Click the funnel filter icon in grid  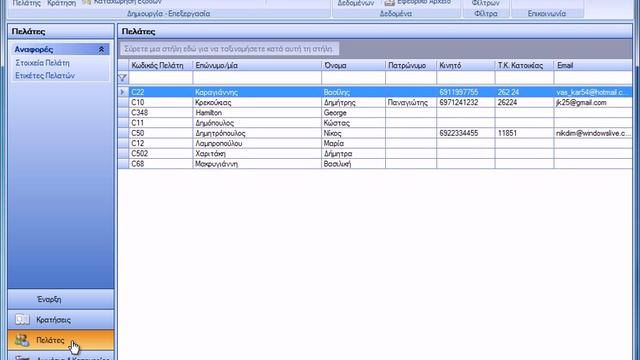123,78
